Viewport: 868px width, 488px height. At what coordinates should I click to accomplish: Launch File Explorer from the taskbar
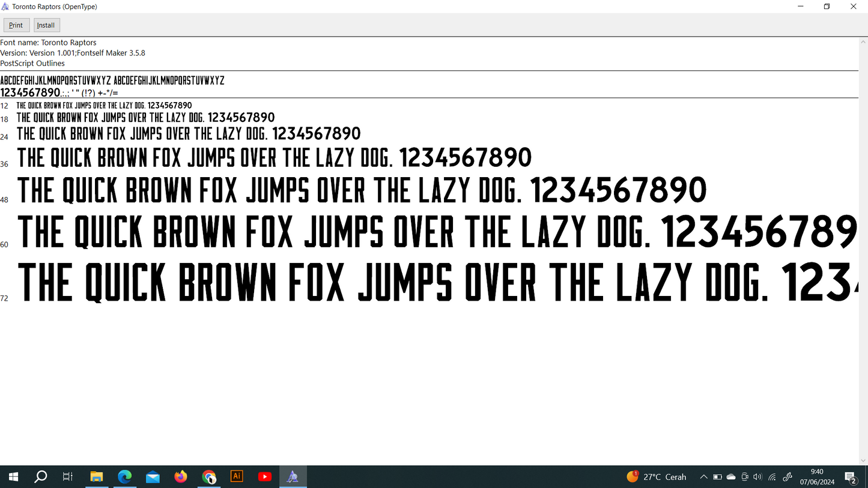point(96,477)
